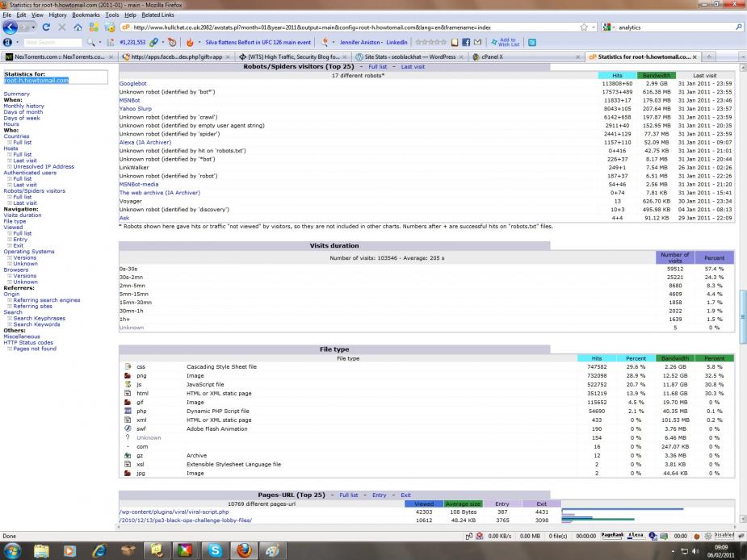The height and width of the screenshot is (560, 747).
Task: Open the Edit menu
Action: (22, 15)
